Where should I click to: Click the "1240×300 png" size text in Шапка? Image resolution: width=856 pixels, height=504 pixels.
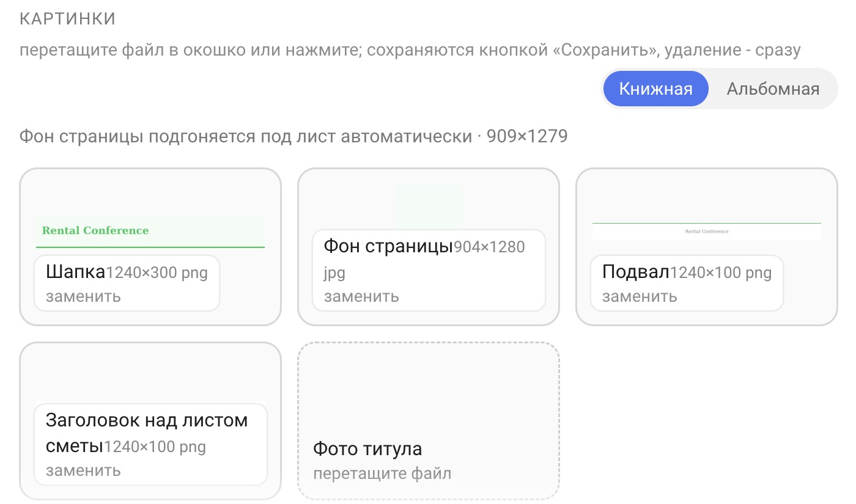[157, 273]
